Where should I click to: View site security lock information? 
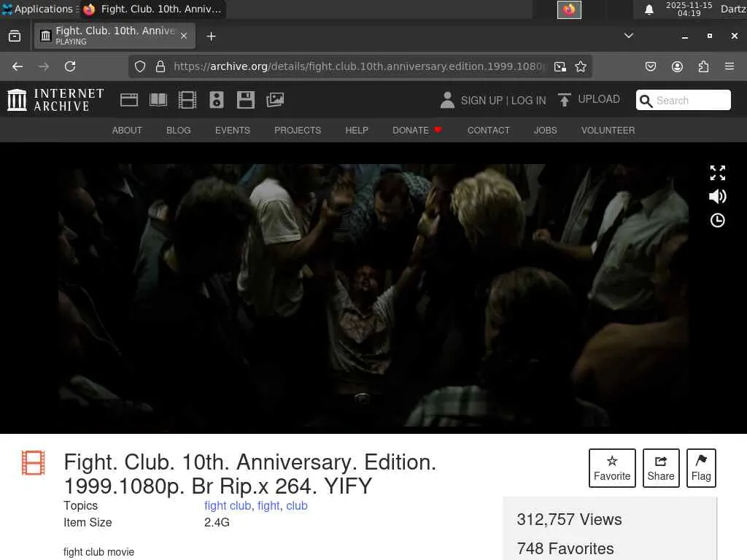[x=160, y=66]
